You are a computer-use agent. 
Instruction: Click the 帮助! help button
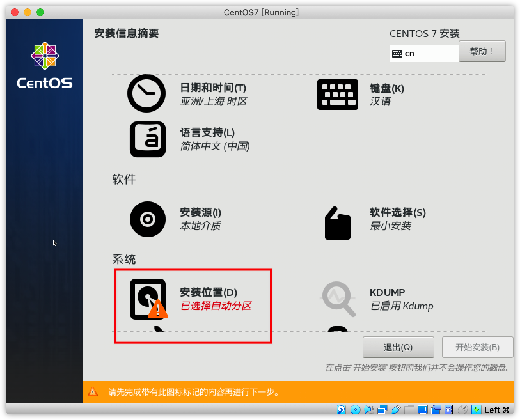coord(482,51)
